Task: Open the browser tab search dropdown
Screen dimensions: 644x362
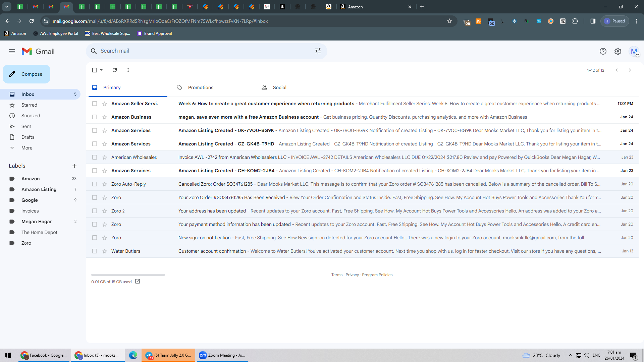Action: [6, 7]
